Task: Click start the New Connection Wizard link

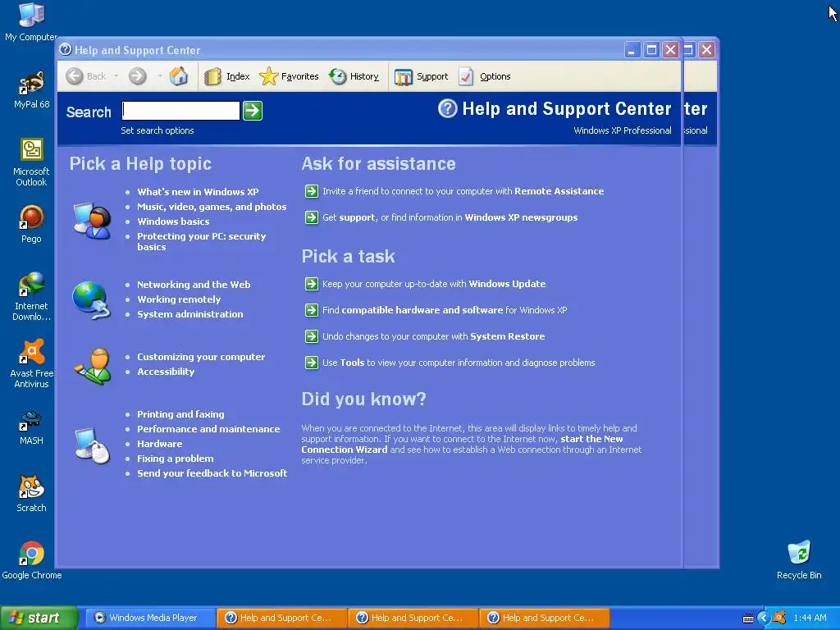Action: point(462,444)
